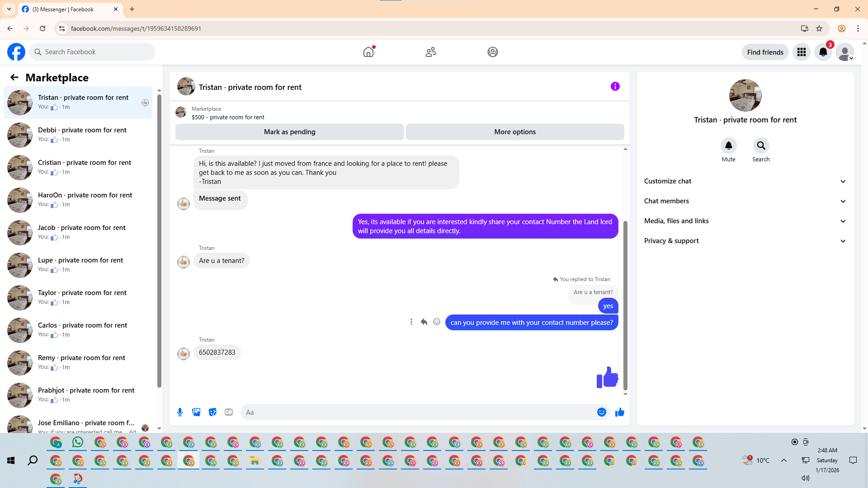The image size is (868, 488).
Task: Expand Media, files and links
Action: pos(745,221)
